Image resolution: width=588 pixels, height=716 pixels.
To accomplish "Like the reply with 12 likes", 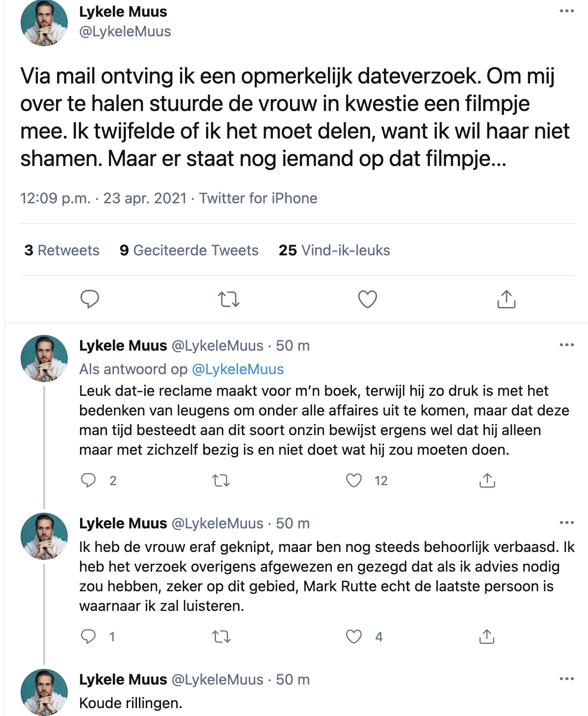I will pos(354,480).
